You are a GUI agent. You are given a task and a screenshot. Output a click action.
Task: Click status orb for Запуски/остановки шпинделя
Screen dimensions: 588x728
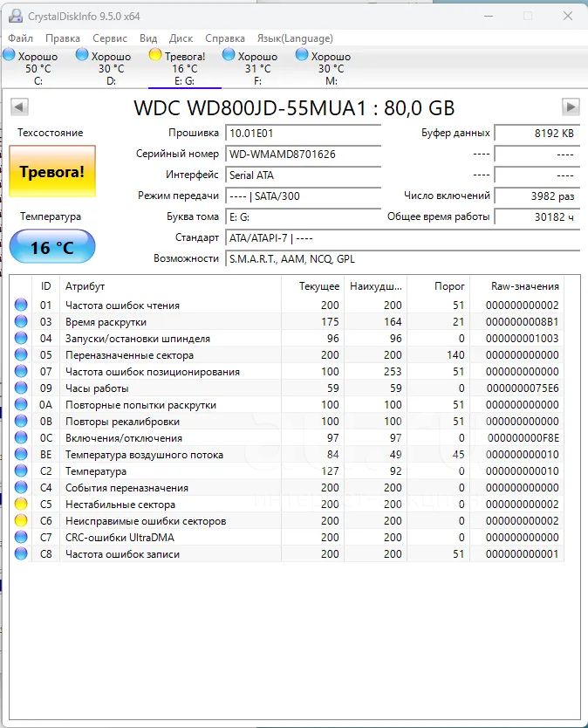click(21, 339)
